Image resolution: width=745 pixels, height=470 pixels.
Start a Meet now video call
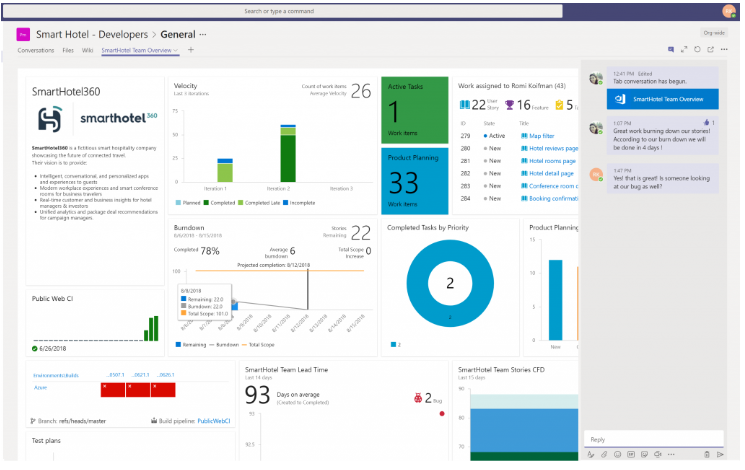[x=658, y=455]
